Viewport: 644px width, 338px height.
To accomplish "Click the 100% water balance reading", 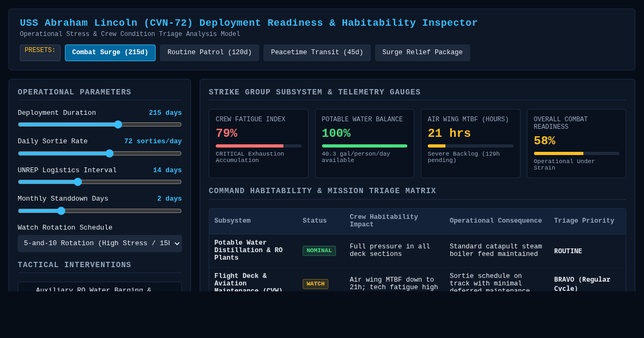I will (x=336, y=134).
